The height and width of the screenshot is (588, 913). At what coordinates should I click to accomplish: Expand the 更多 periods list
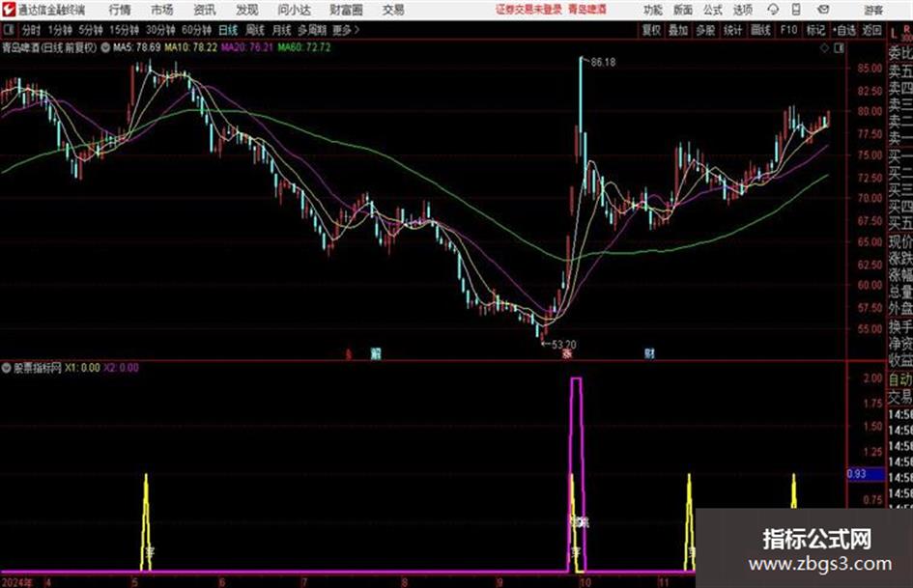(345, 30)
